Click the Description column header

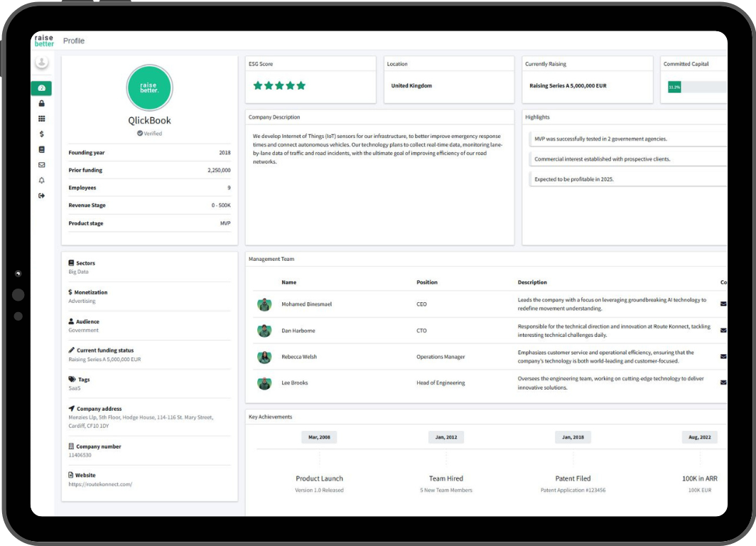(x=532, y=282)
